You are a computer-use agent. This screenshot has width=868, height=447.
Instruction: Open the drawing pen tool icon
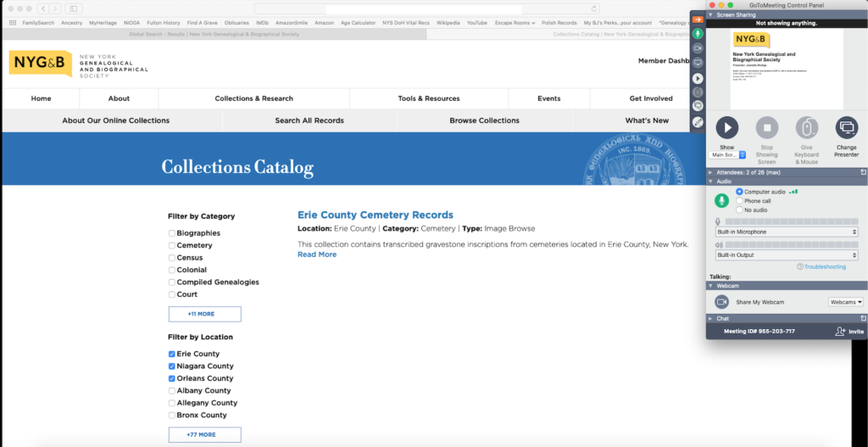tap(698, 122)
